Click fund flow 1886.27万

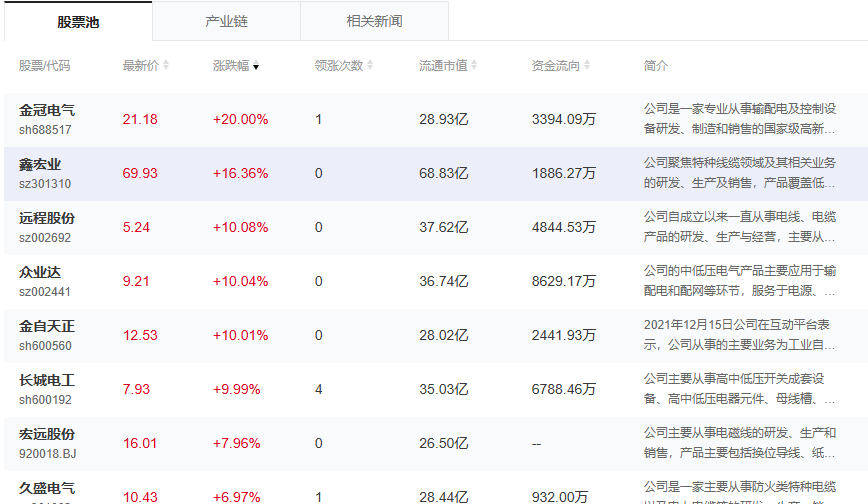[x=564, y=173]
